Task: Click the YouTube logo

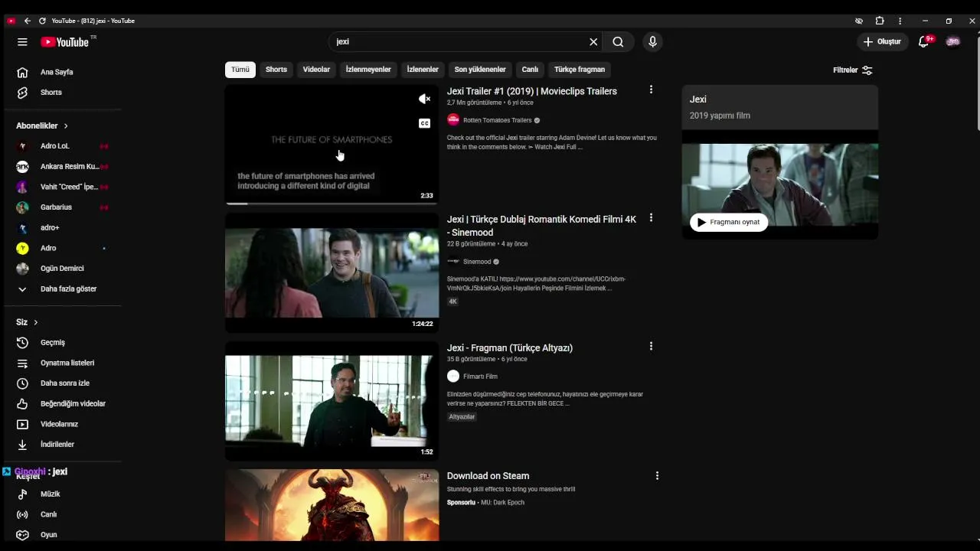Action: point(65,42)
